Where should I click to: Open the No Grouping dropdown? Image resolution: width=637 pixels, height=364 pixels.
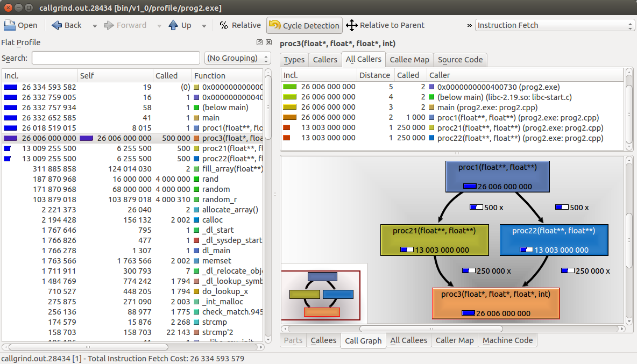pyautogui.click(x=237, y=58)
